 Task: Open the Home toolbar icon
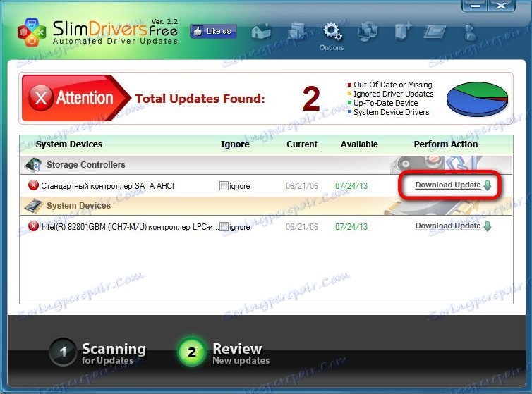(x=260, y=32)
